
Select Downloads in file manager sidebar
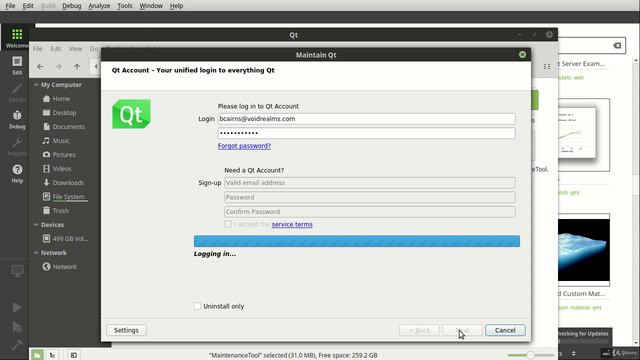[68, 183]
